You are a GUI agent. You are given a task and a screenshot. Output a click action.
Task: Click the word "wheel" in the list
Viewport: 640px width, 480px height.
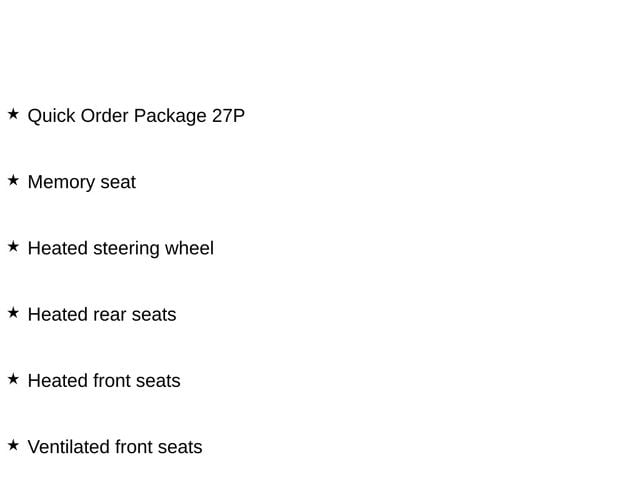(190, 248)
